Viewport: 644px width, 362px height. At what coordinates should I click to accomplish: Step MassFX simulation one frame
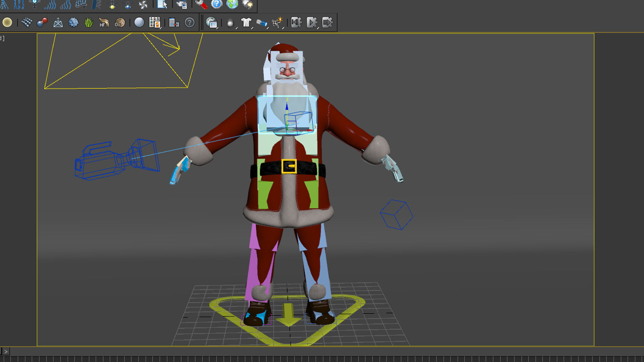tap(327, 22)
